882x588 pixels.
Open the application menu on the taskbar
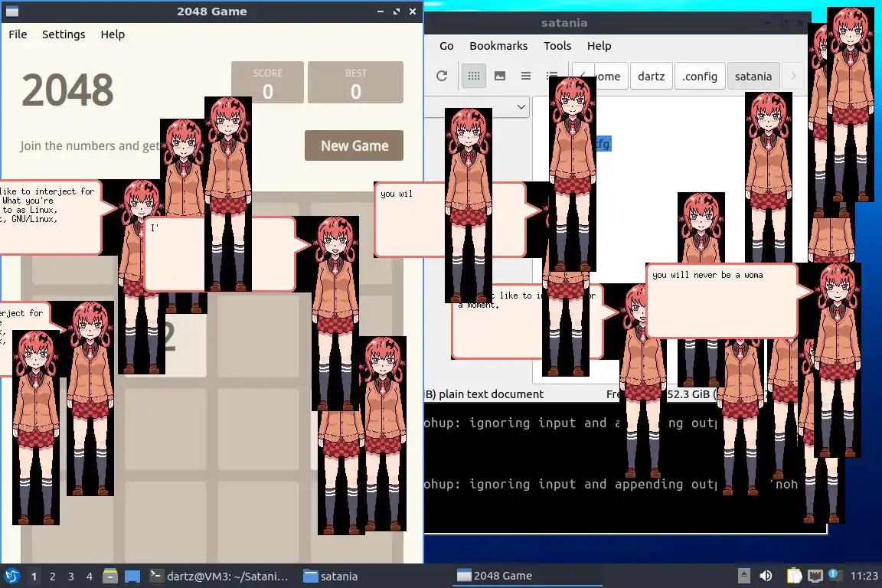point(11,577)
